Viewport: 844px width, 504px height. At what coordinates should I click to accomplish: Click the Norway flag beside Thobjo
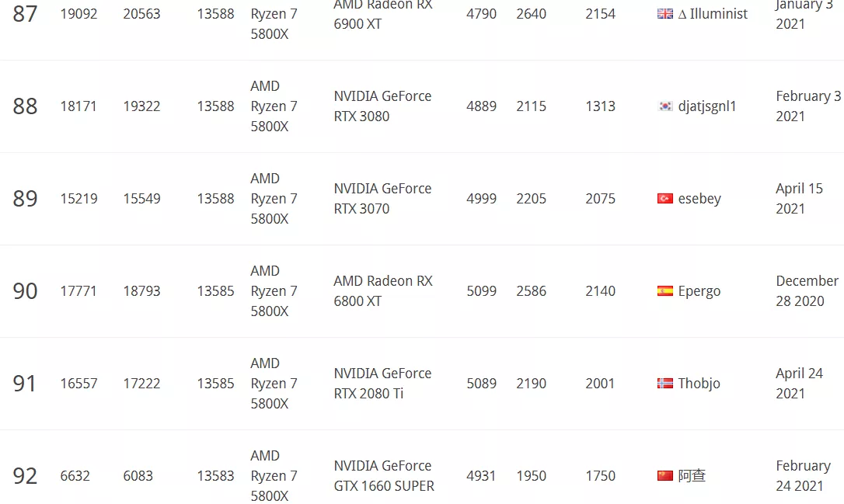[x=664, y=384]
